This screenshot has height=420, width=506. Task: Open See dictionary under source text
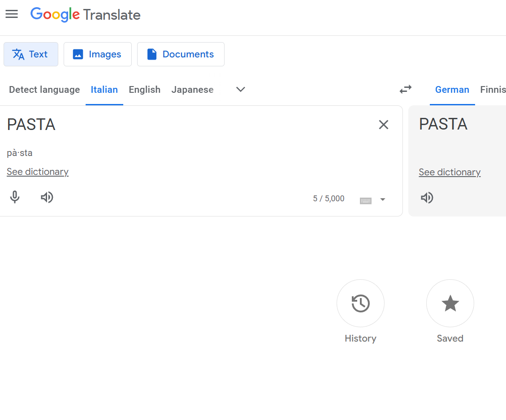click(38, 172)
